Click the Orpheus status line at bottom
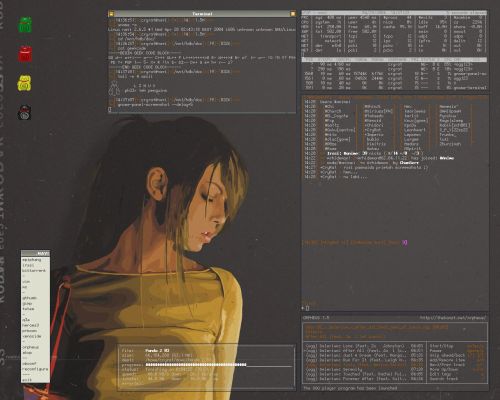Screen dimensions: 500x400 [350, 388]
